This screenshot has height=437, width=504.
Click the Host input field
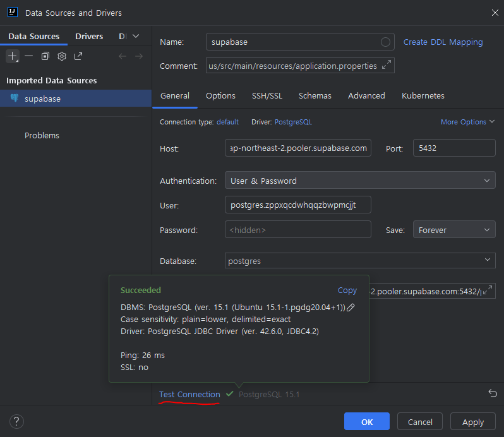pyautogui.click(x=298, y=148)
